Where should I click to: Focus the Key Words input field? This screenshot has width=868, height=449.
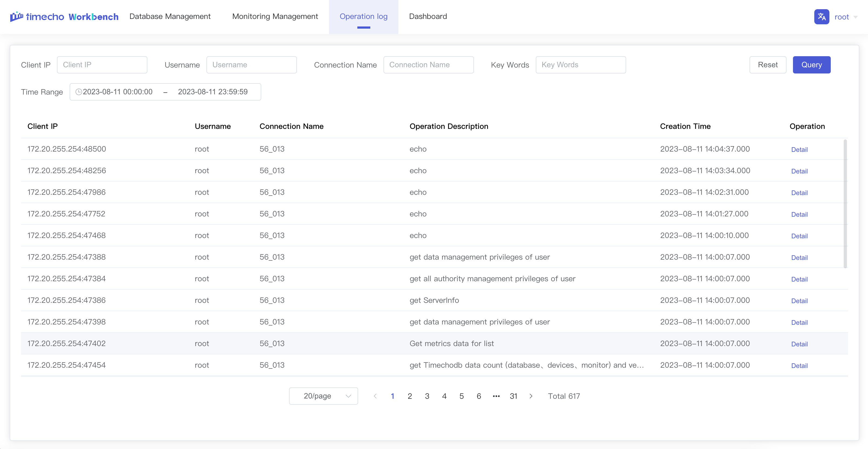point(581,65)
